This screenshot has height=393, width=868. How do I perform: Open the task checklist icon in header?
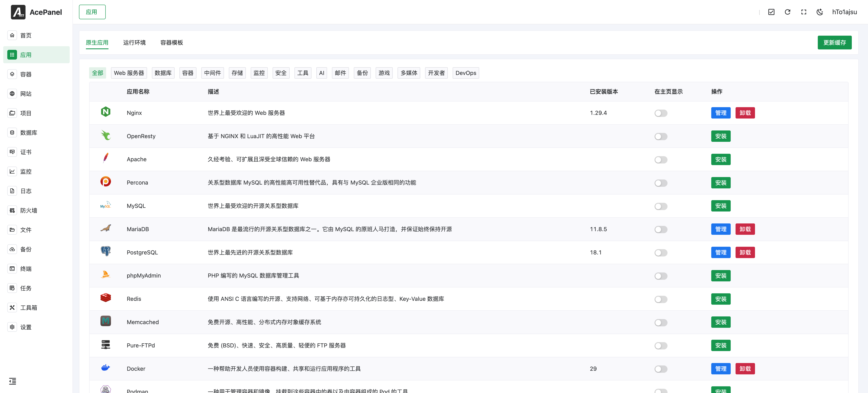771,12
